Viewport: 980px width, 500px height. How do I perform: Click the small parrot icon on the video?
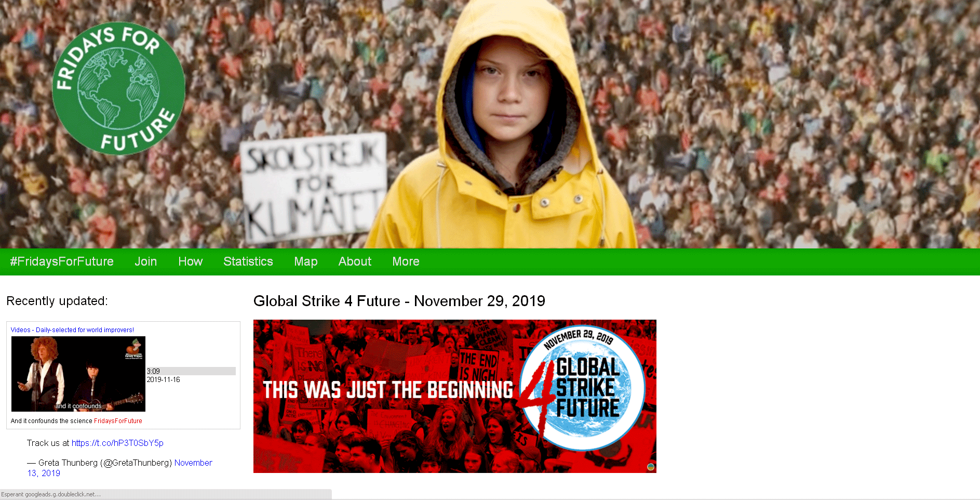tap(135, 347)
